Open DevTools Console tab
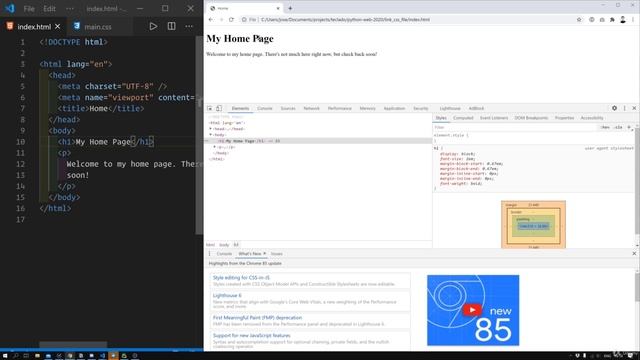The width and height of the screenshot is (640, 360). [264, 108]
